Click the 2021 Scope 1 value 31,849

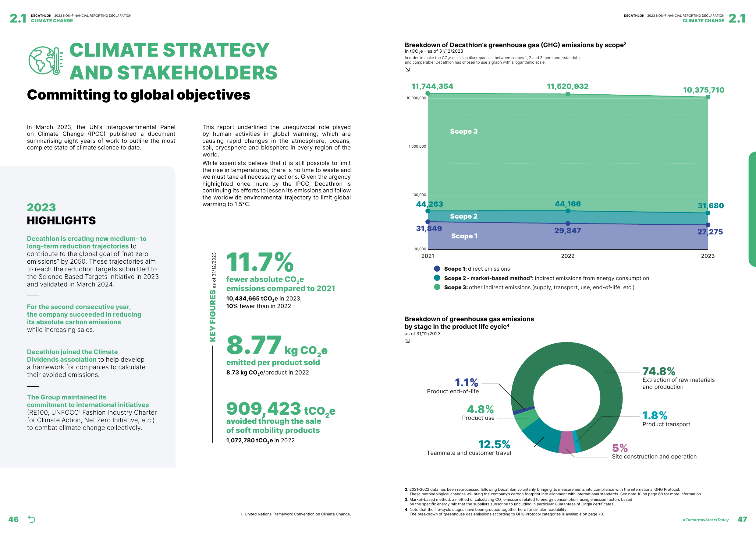point(429,229)
